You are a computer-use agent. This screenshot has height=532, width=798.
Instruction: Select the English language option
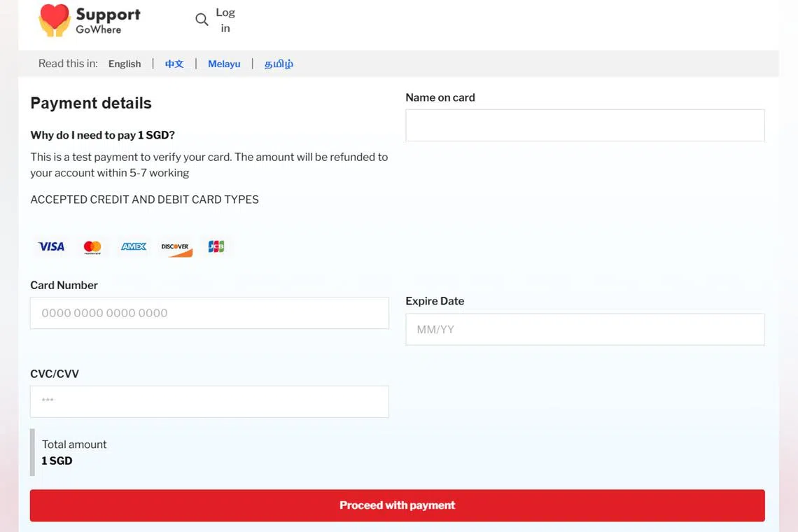[125, 64]
